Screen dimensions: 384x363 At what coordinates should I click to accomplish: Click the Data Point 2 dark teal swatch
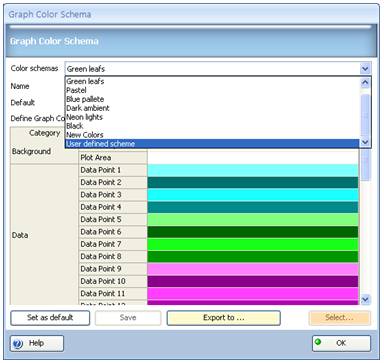253,183
